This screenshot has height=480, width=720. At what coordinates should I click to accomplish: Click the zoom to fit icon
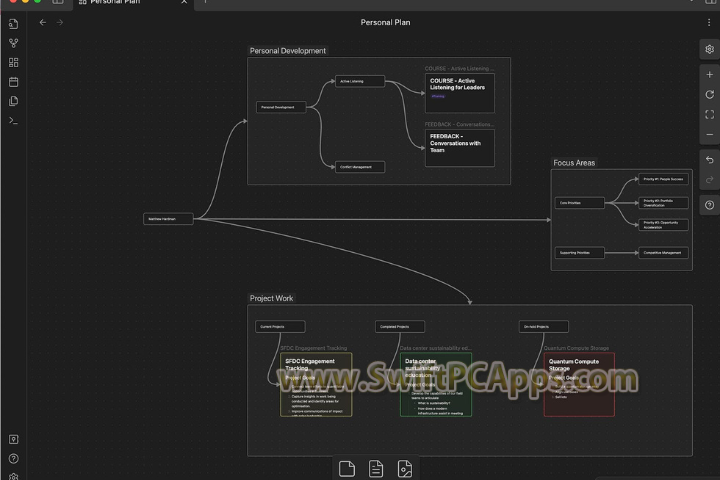click(709, 114)
